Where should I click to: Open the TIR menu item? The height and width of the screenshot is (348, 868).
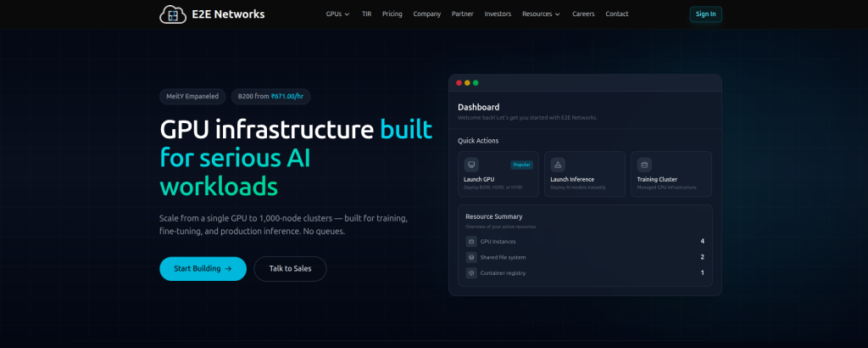pos(366,14)
